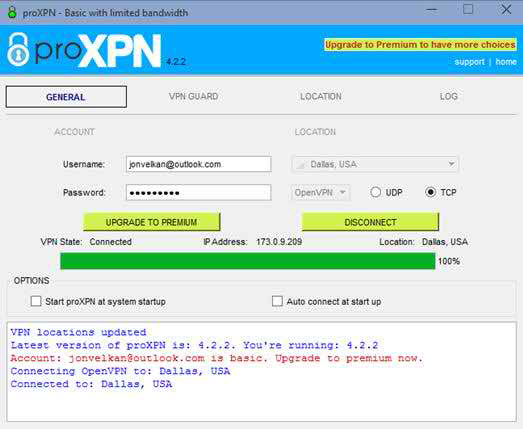
Task: Open the Dallas, USA location dropdown
Action: click(x=375, y=164)
